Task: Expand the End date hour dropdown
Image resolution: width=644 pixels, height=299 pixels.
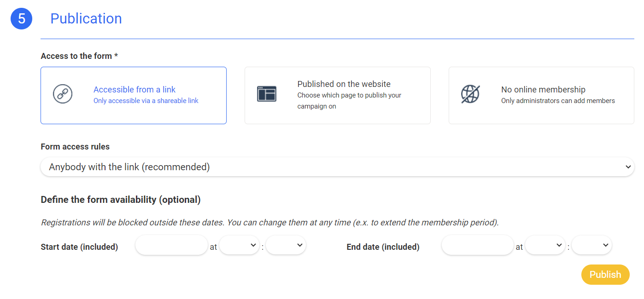Action: click(545, 246)
